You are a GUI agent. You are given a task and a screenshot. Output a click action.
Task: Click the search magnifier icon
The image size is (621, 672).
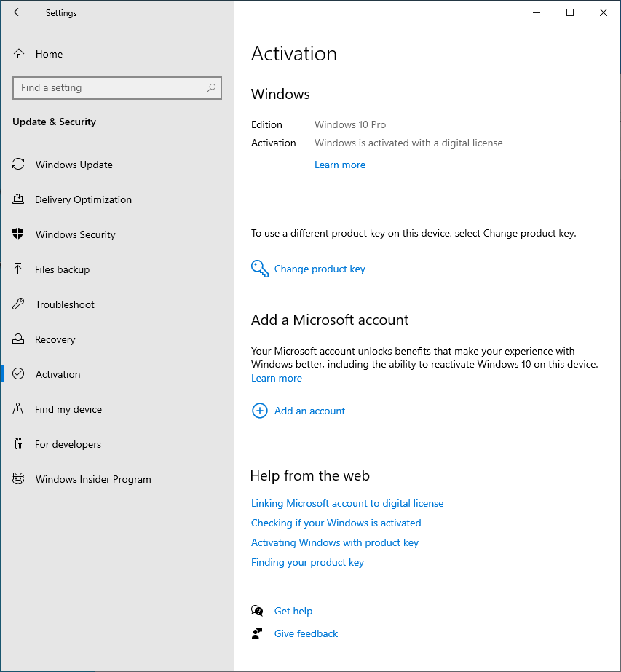(211, 88)
